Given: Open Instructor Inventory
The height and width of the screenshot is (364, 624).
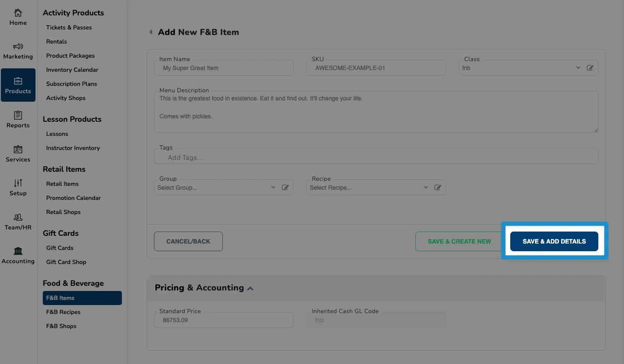Looking at the screenshot, I should point(73,148).
